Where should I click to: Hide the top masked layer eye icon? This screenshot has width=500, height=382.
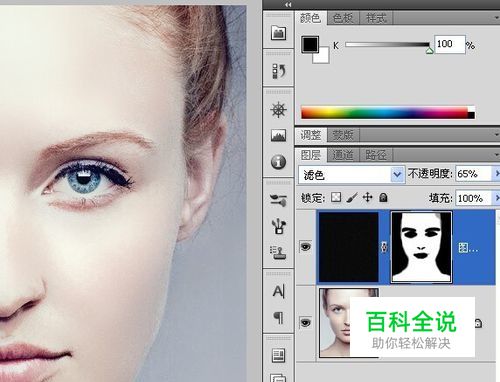point(305,247)
